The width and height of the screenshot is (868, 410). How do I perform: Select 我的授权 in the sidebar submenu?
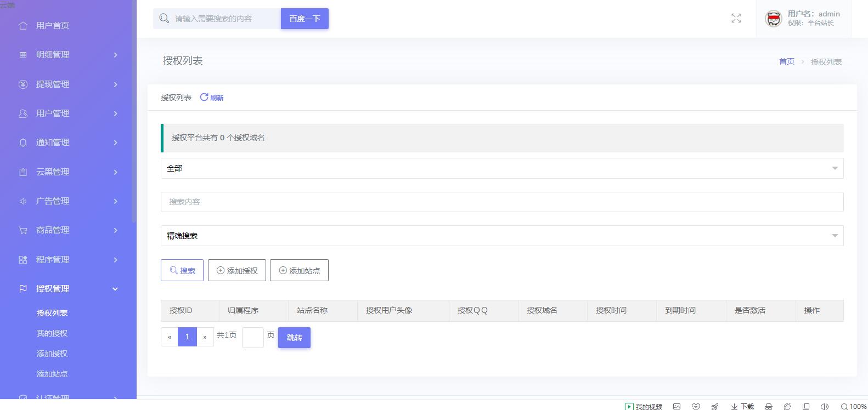click(52, 333)
